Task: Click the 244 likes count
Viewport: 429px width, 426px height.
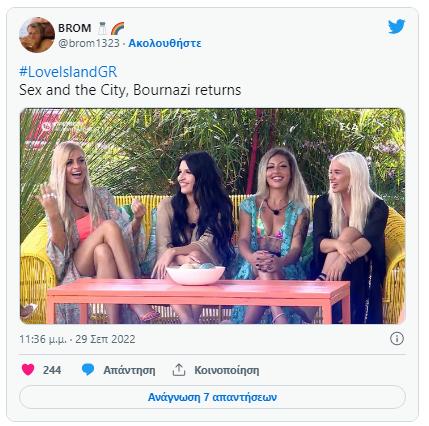Action: tap(52, 370)
